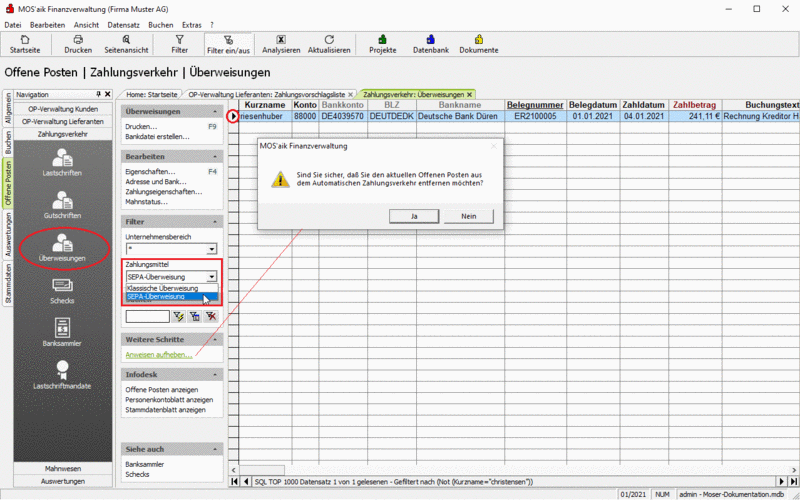Choose SEPA-Überweisung in list
The width and height of the screenshot is (800, 500).
pyautogui.click(x=172, y=296)
